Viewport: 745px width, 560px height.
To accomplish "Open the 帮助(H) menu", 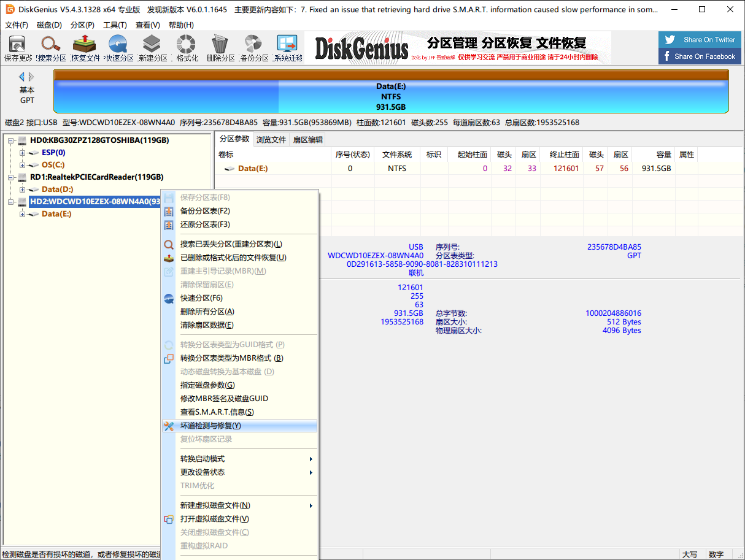I will [181, 25].
